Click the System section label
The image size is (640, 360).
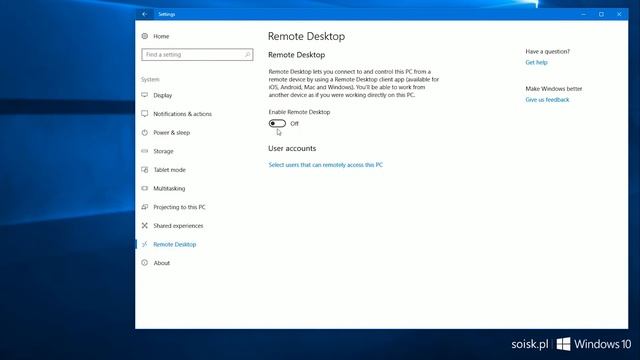coord(150,79)
